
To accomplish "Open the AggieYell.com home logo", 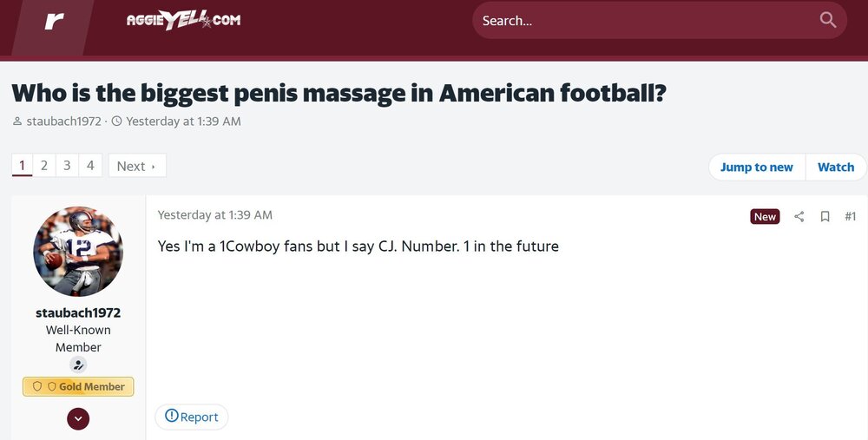I will point(183,20).
